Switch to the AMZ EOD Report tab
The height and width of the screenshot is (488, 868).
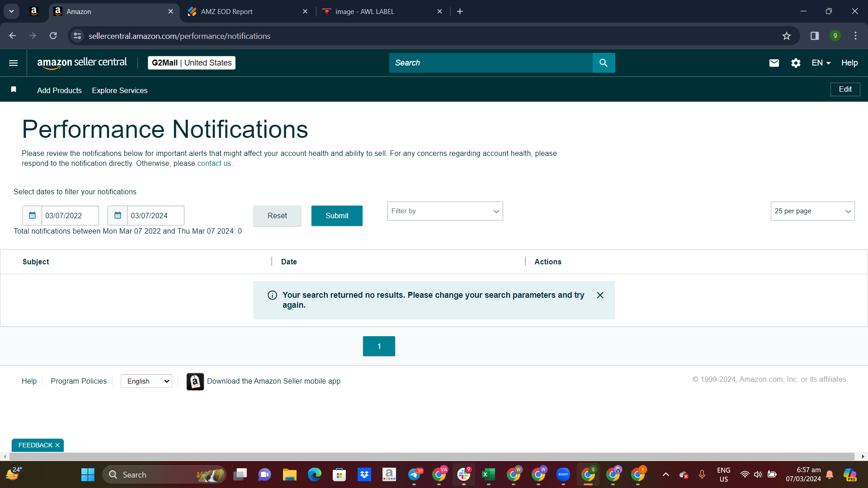247,11
